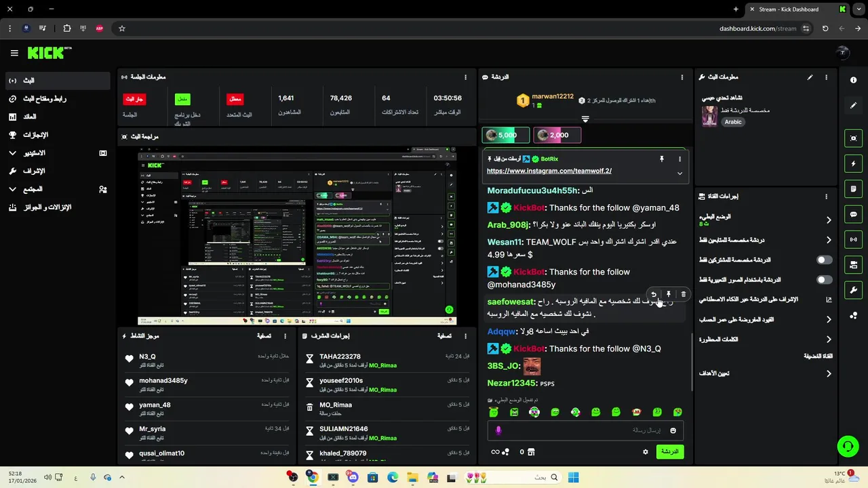
Task: Toggle subscribers-only chat switch
Action: coord(825,260)
